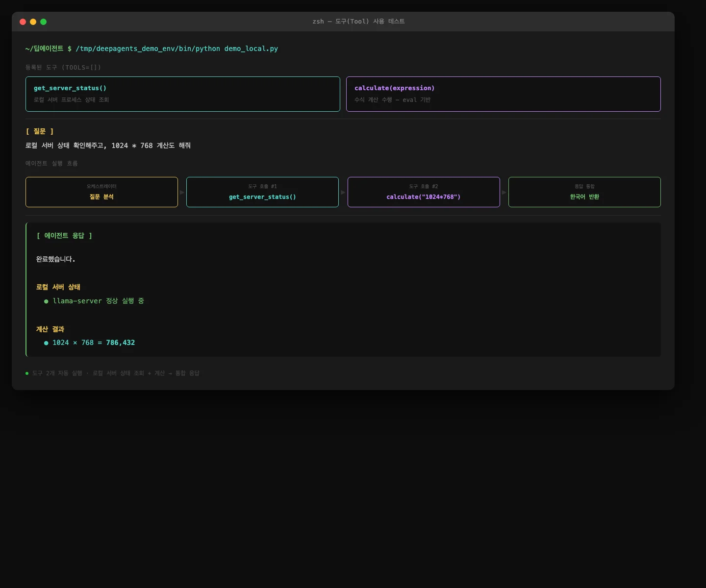This screenshot has height=588, width=706.
Task: Select the get_server_status() registered tool card
Action: coord(182,94)
